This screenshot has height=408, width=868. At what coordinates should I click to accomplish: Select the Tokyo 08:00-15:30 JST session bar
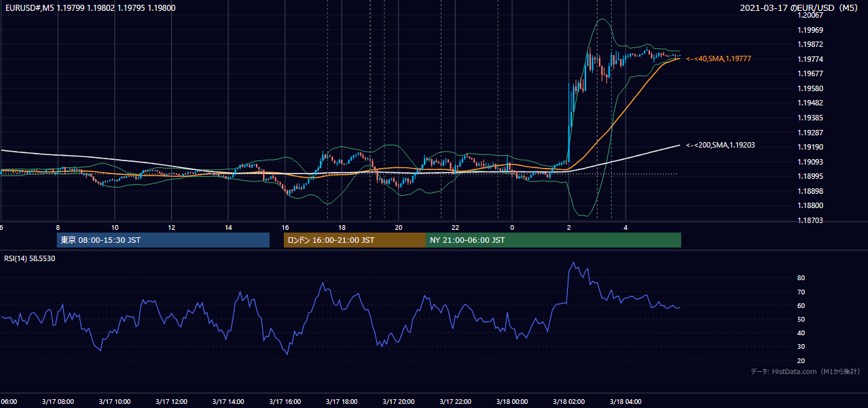pos(163,240)
